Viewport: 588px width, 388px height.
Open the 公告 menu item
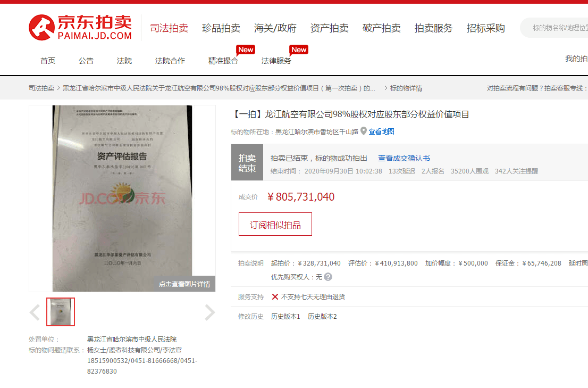point(86,61)
